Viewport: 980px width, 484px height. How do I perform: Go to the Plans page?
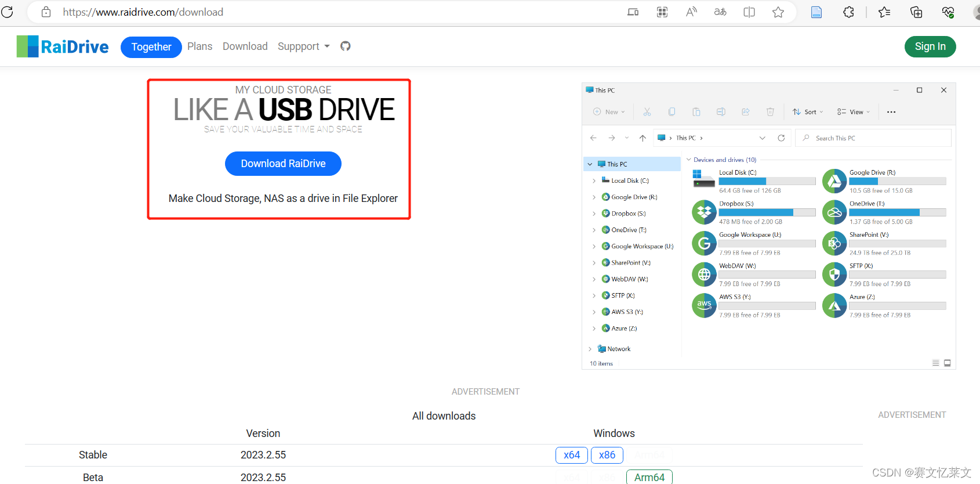click(x=199, y=46)
